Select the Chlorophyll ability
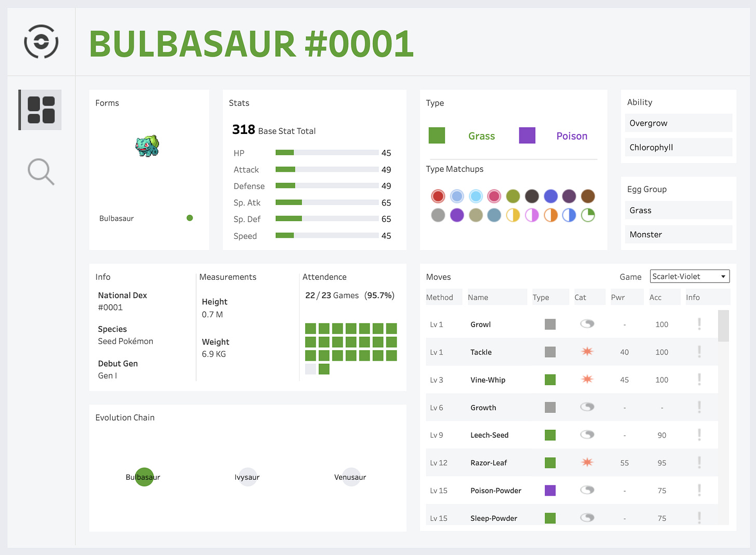Screen dimensions: 756x555 coord(679,147)
